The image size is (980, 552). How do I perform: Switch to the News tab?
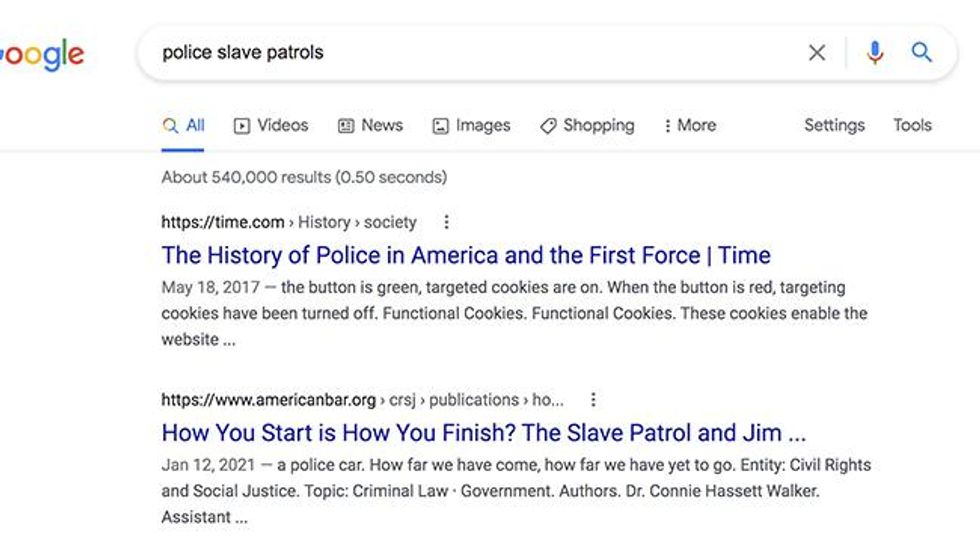[x=371, y=126]
